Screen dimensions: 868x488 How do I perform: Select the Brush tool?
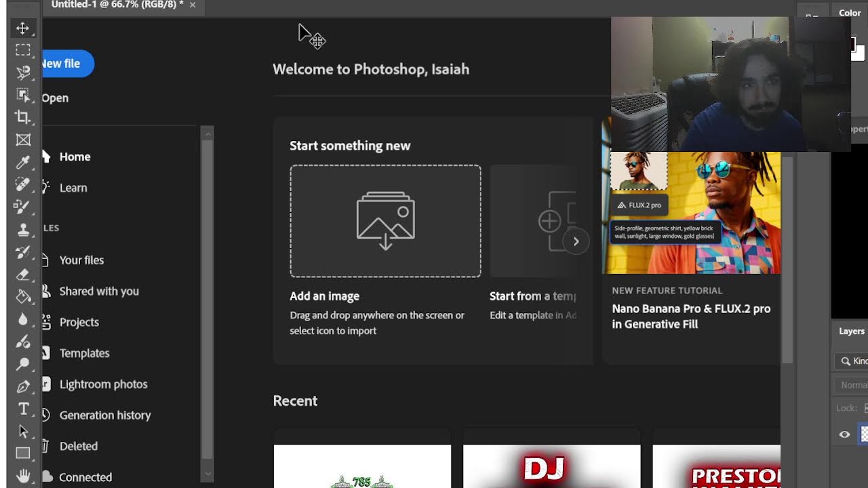[23, 207]
